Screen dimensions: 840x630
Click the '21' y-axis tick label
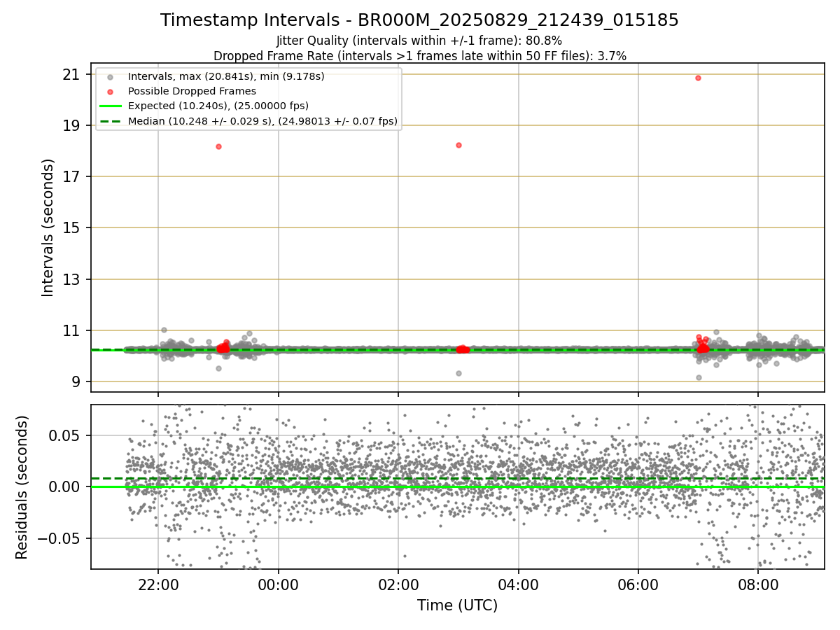tap(71, 74)
